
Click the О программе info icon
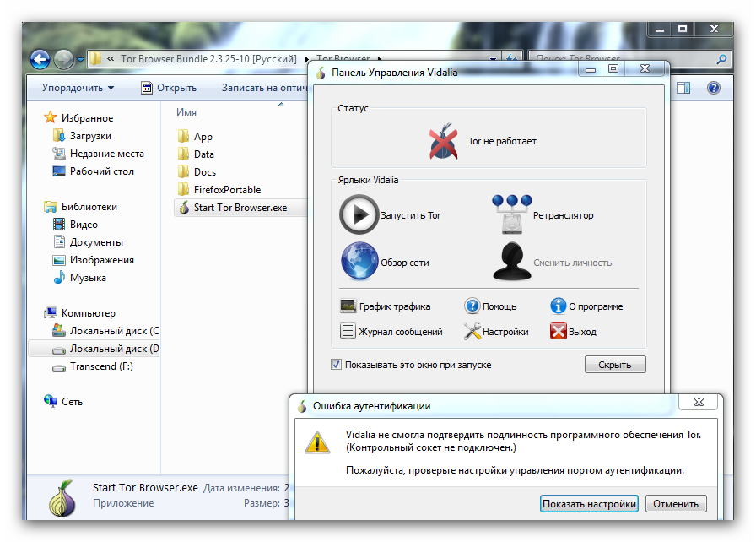pos(558,306)
